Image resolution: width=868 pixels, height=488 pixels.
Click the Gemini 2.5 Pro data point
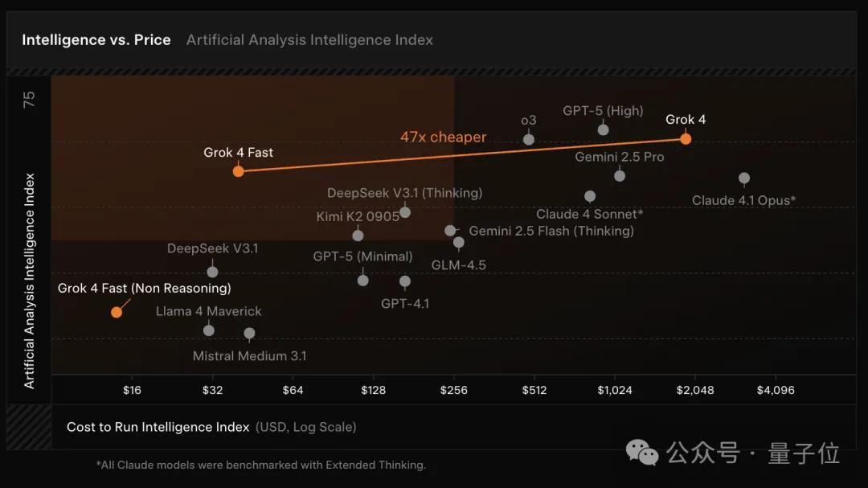620,175
